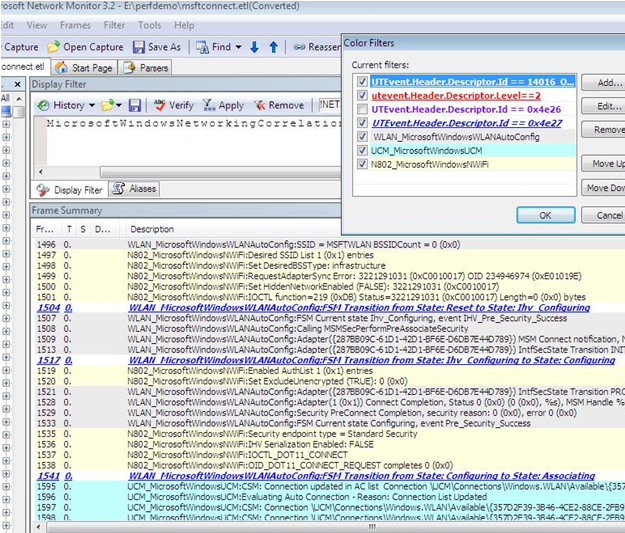The height and width of the screenshot is (533, 625).
Task: Click the Reassemble chain icon
Action: (299, 47)
